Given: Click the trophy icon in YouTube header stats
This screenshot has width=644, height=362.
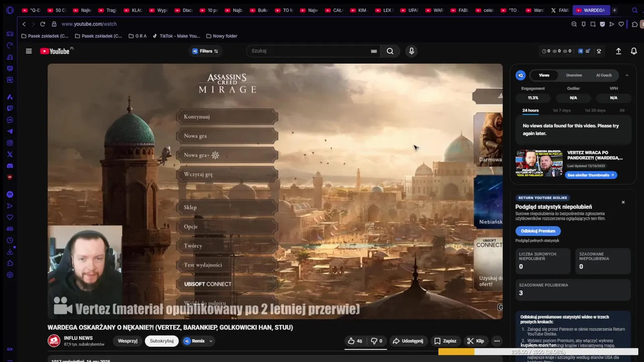Looking at the screenshot, I should [599, 51].
